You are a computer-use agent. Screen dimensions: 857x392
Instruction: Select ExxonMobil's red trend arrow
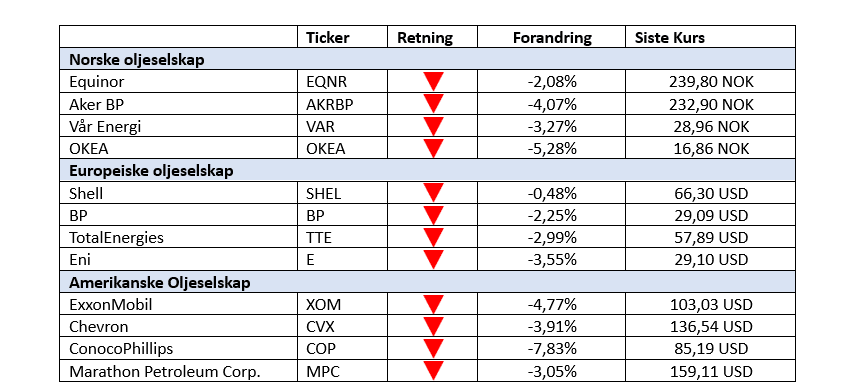[x=433, y=305]
